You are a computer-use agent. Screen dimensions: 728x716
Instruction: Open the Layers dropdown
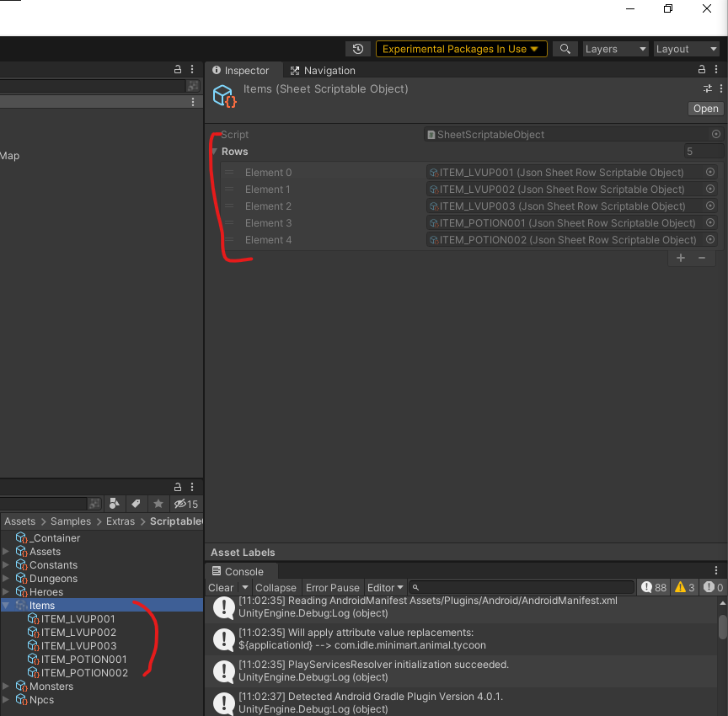coord(616,49)
